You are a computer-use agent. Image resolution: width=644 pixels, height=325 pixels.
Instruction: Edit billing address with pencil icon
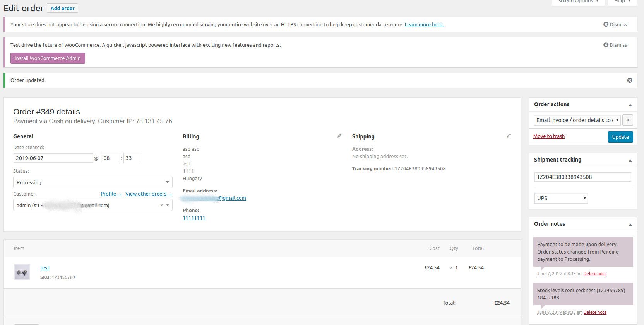tap(339, 136)
